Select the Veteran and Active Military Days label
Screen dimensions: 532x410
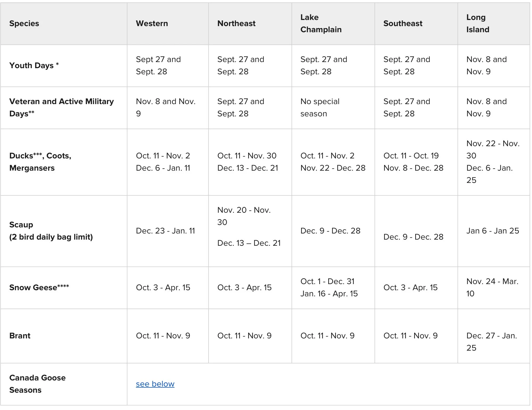coord(61,108)
